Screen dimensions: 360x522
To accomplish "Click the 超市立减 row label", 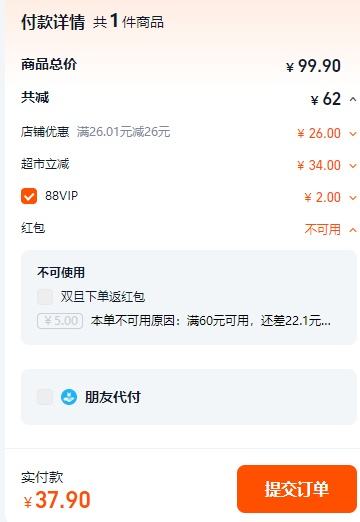I will [x=45, y=164].
